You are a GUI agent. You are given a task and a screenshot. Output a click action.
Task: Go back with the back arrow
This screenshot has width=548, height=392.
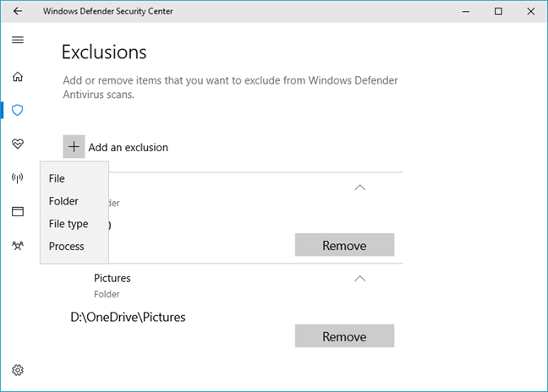(x=18, y=11)
